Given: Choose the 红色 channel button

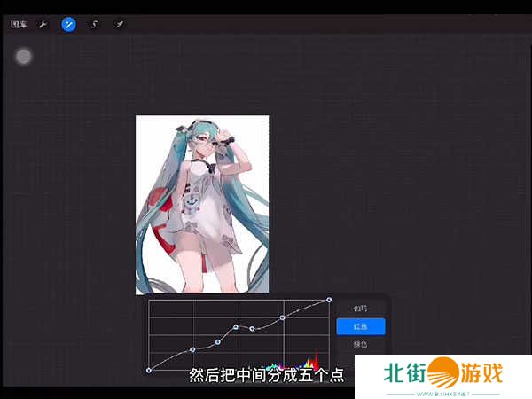Looking at the screenshot, I should 360,326.
